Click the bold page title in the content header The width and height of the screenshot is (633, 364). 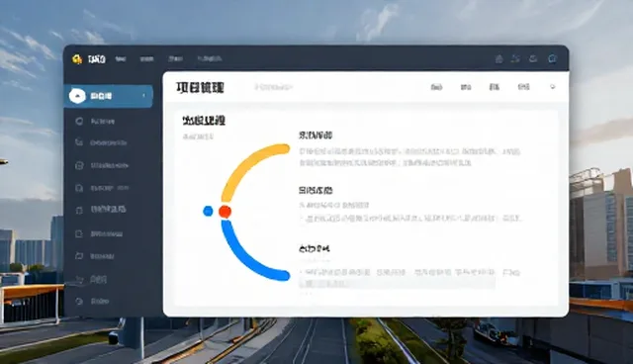(x=200, y=87)
